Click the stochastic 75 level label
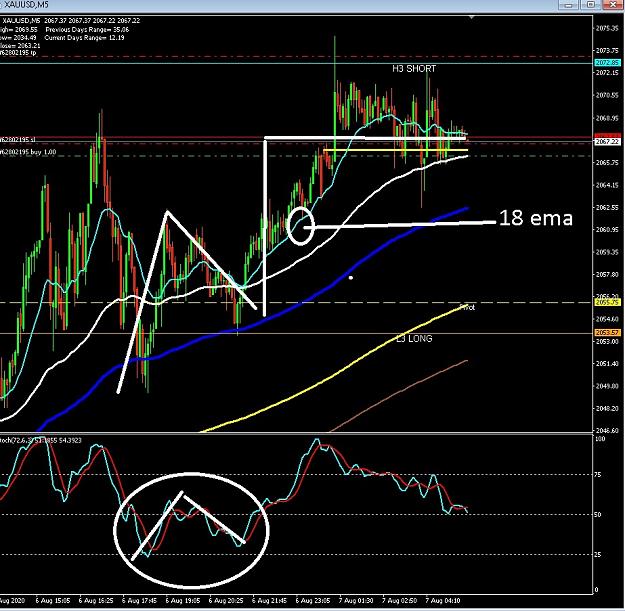625x611 pixels. click(x=597, y=475)
